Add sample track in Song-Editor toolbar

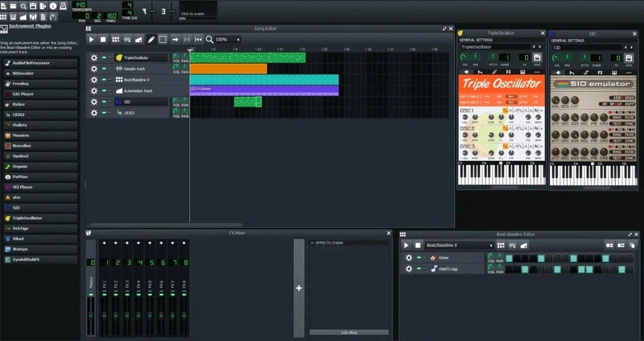127,40
